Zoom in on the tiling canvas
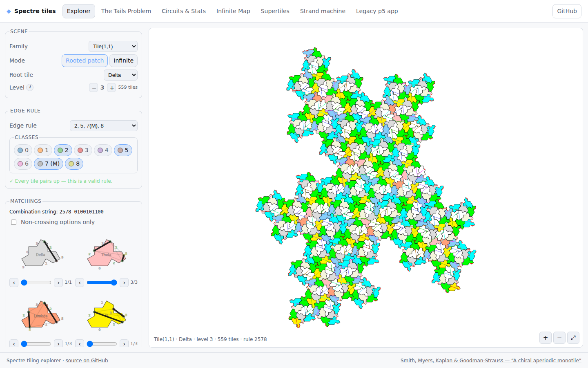 pyautogui.click(x=546, y=338)
